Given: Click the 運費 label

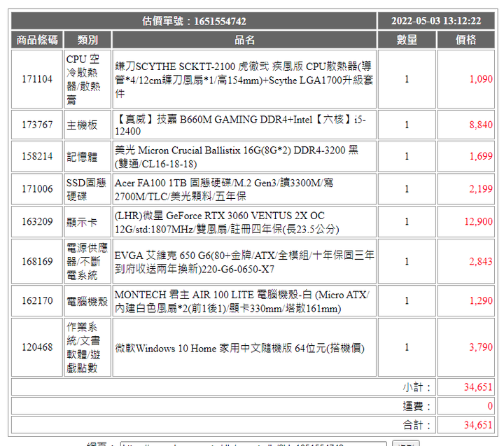Looking at the screenshot, I should click(416, 406).
